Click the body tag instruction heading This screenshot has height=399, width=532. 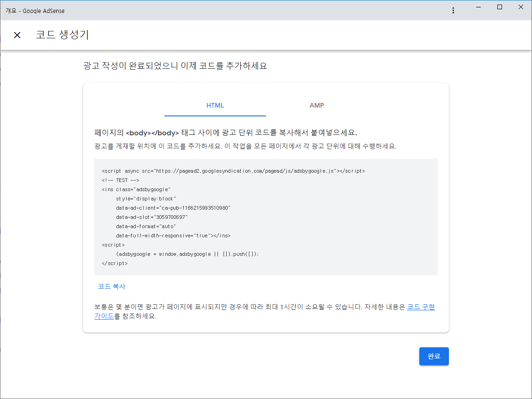[226, 133]
